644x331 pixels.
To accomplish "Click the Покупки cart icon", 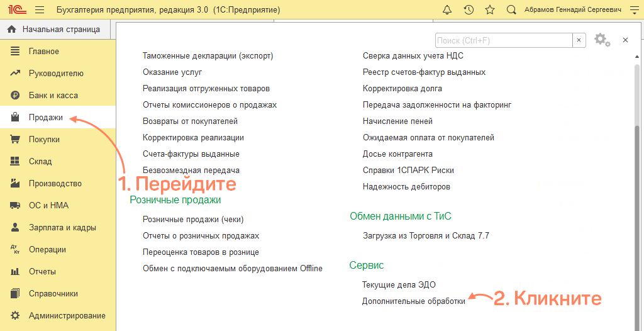I will coord(15,140).
